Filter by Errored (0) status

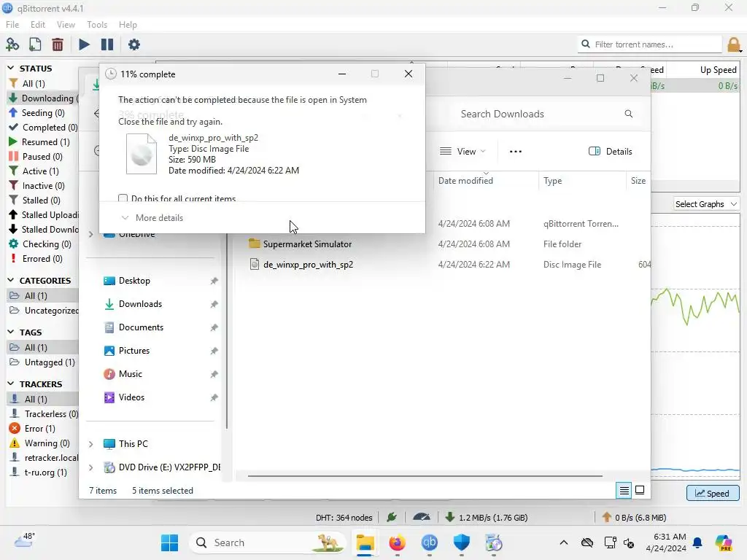[x=43, y=259]
